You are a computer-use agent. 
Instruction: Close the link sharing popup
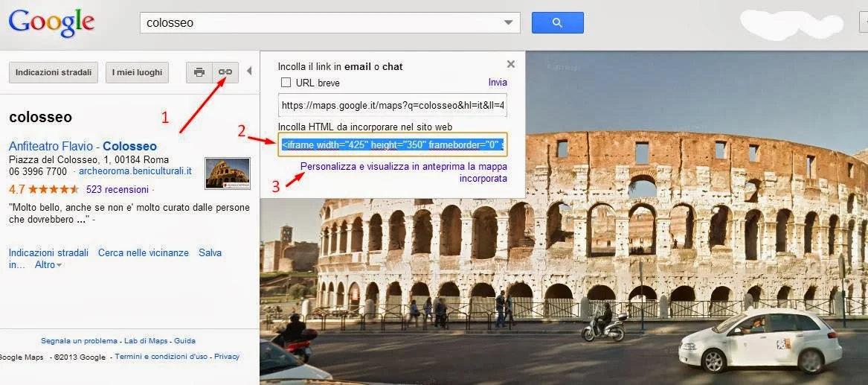click(511, 64)
